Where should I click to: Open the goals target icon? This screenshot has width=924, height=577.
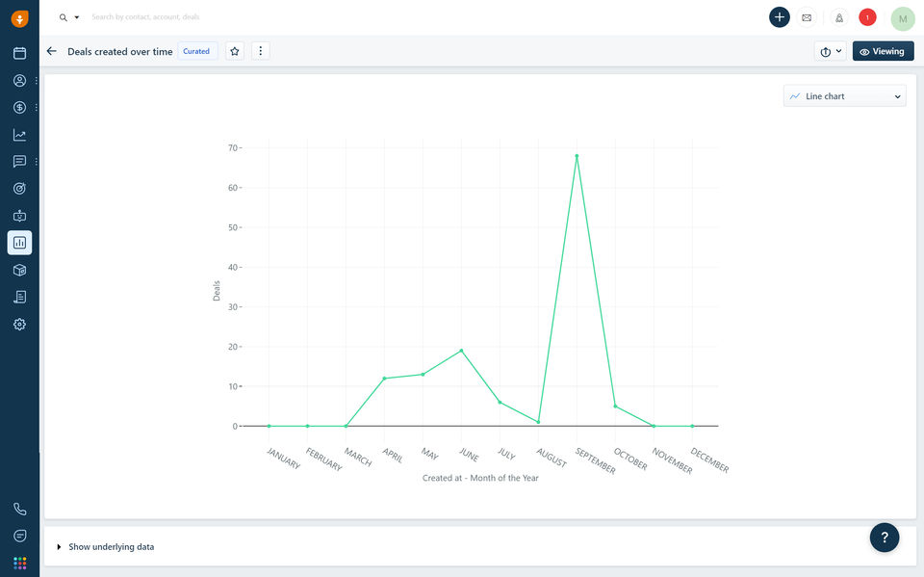point(19,189)
